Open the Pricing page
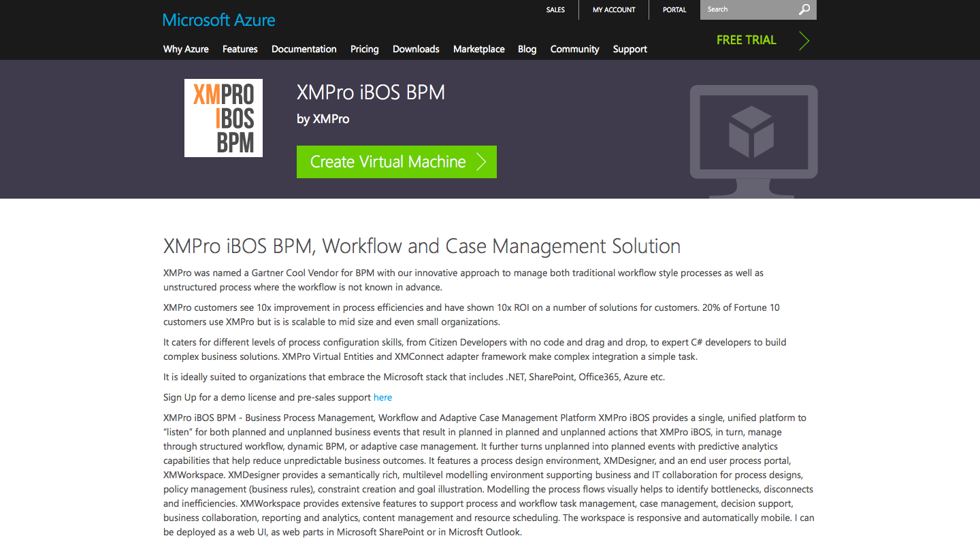 [x=365, y=49]
